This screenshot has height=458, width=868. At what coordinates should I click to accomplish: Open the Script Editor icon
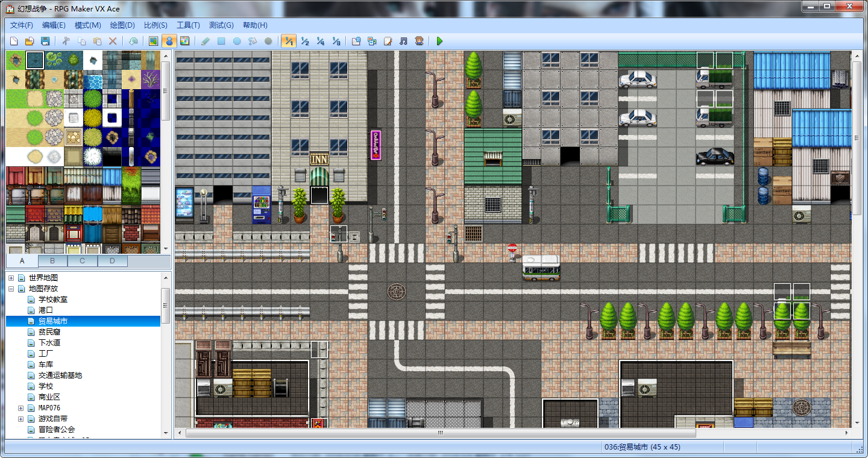tap(388, 41)
